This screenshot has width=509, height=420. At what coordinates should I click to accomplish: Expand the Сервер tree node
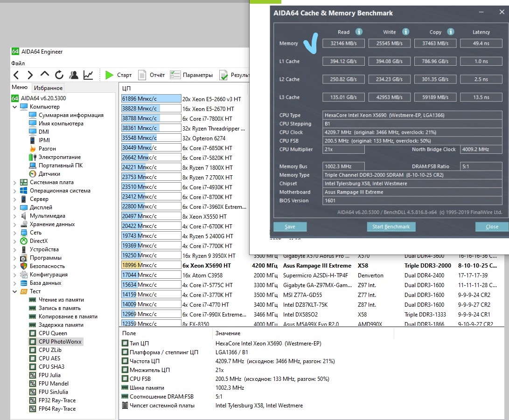click(x=14, y=200)
